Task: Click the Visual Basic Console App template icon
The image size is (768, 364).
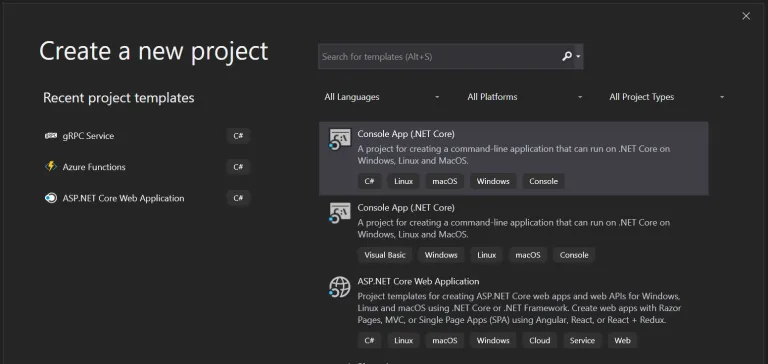Action: coord(339,214)
